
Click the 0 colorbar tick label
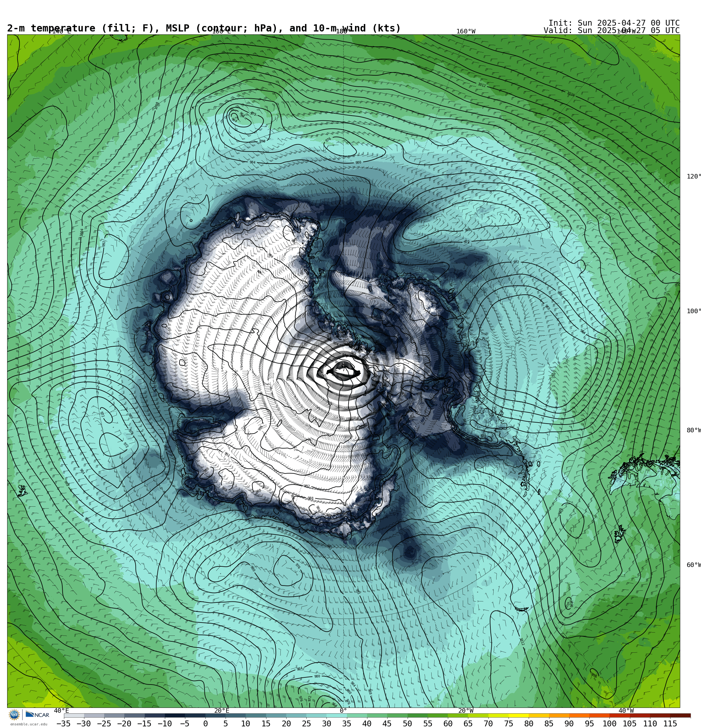click(205, 723)
